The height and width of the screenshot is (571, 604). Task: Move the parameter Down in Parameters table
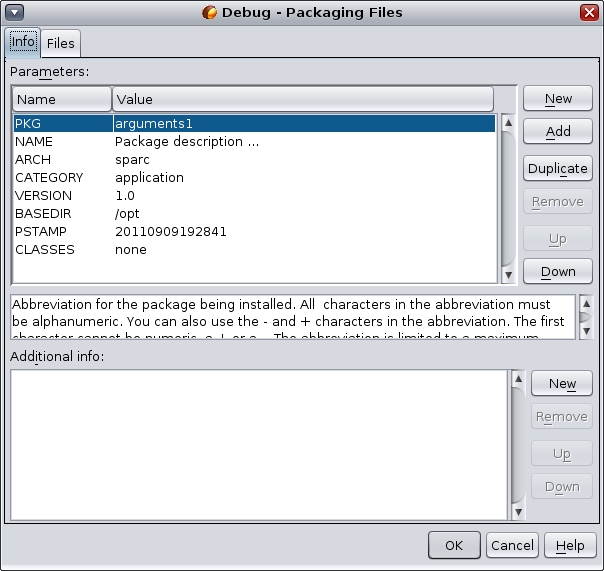tap(557, 271)
